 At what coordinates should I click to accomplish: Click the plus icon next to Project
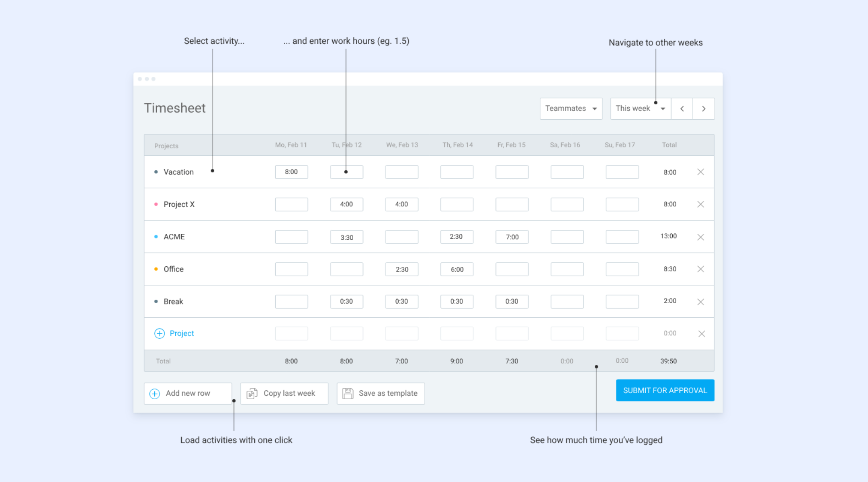coord(160,333)
